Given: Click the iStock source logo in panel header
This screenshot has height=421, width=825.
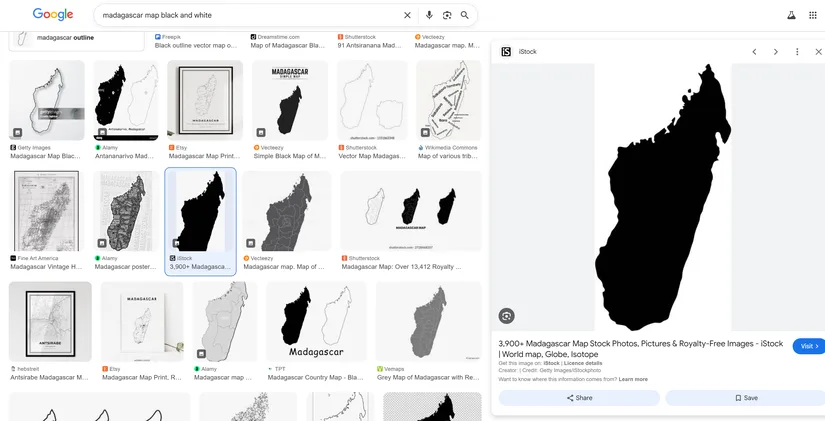Looking at the screenshot, I should click(x=506, y=52).
